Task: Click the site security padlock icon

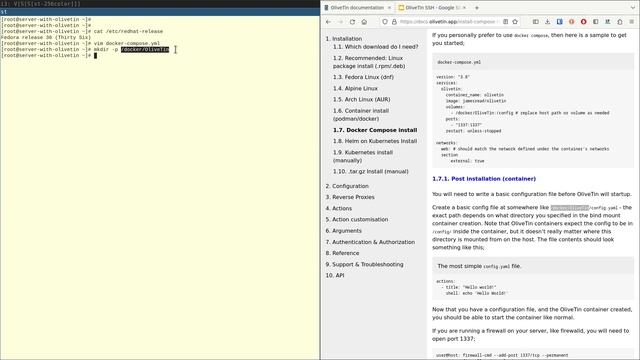Action: point(394,22)
